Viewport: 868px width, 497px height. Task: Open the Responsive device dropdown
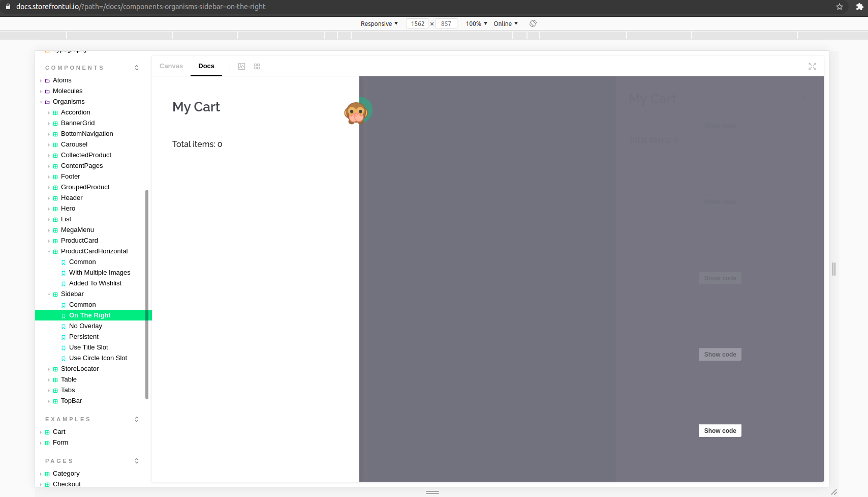379,23
